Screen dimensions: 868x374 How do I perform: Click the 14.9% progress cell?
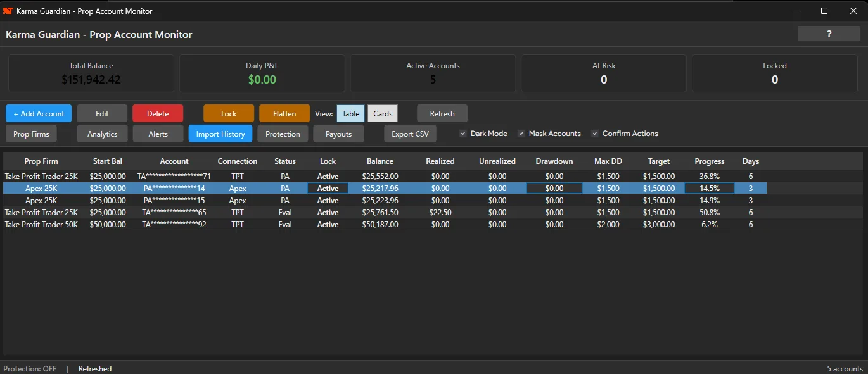[710, 201]
